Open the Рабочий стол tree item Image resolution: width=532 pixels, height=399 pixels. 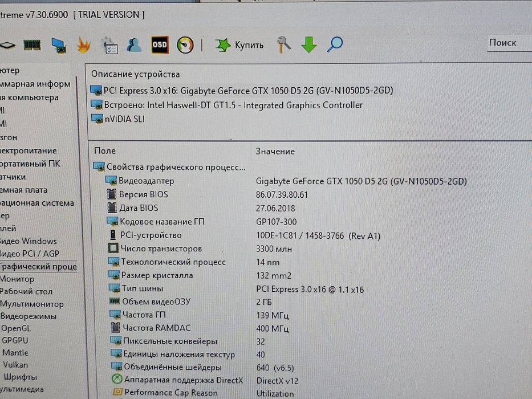click(x=26, y=291)
